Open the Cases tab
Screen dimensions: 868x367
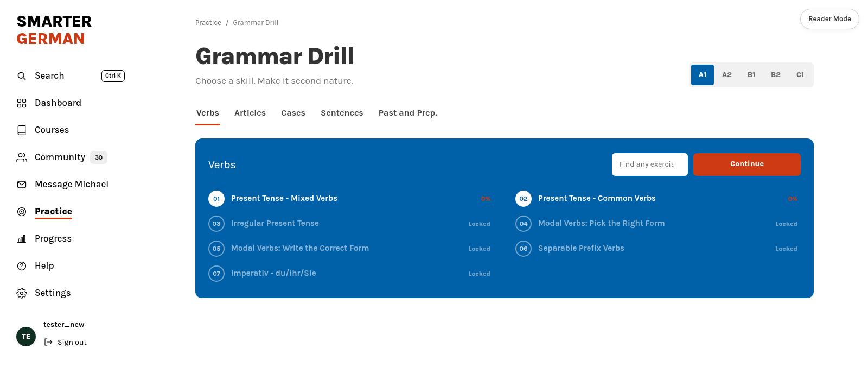click(293, 113)
